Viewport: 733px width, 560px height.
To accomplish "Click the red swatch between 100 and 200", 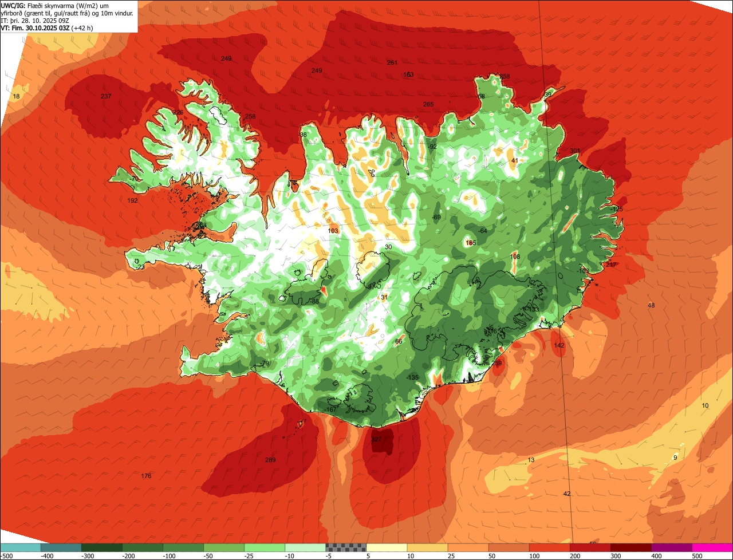I will click(x=549, y=547).
